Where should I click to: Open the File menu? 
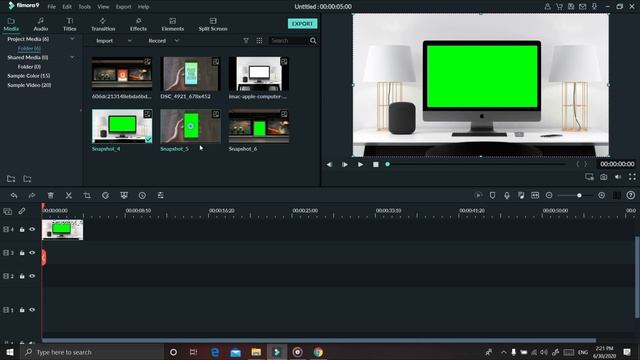(x=51, y=7)
